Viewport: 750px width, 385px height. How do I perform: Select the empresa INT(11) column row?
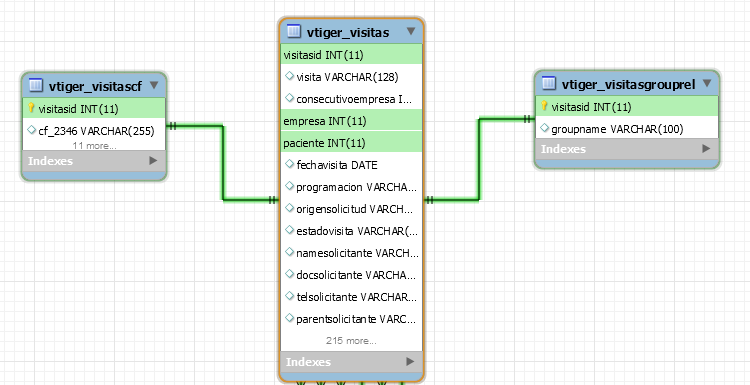point(352,121)
